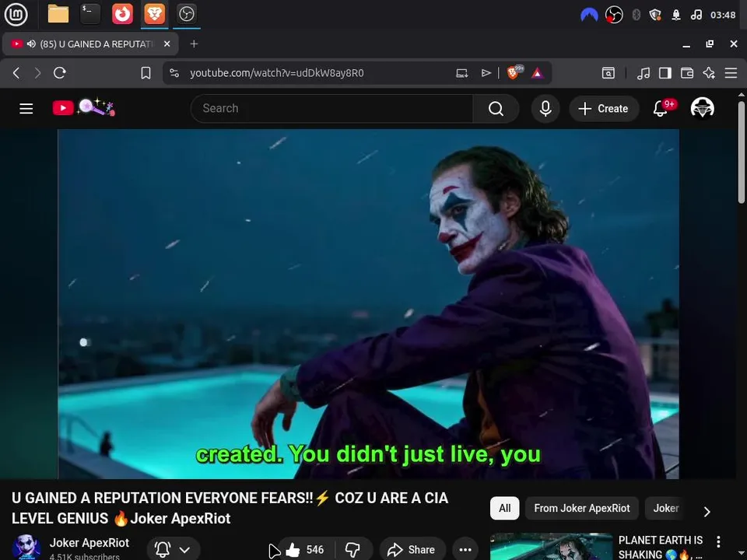Switch to Brave browser in taskbar
This screenshot has width=747, height=560.
coord(155,14)
